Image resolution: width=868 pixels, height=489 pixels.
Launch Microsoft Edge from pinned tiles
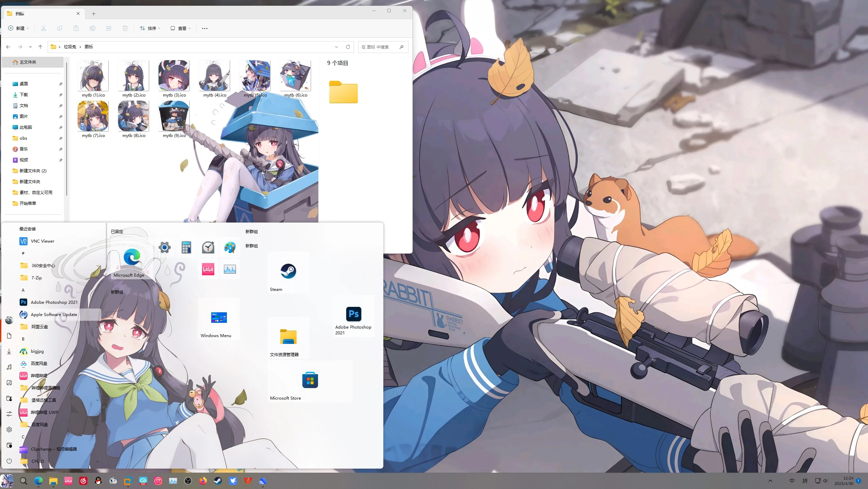click(132, 258)
